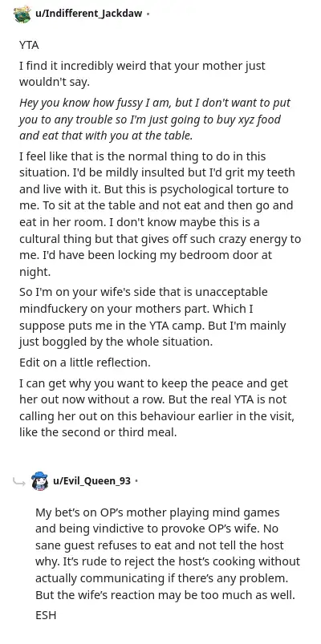Click the reply text starting "My bet's on OP's"
Viewport: 321px width, 644px height.
tap(168, 553)
